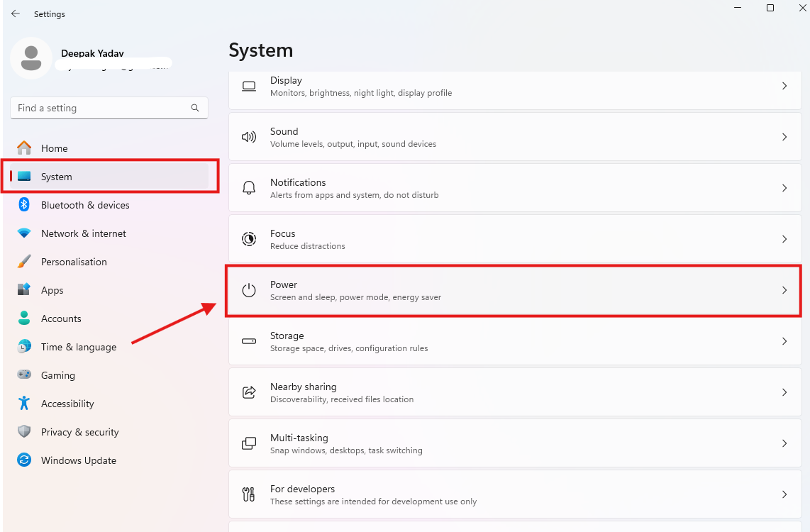Image resolution: width=810 pixels, height=532 pixels.
Task: Expand the Sound row chevron
Action: [784, 137]
